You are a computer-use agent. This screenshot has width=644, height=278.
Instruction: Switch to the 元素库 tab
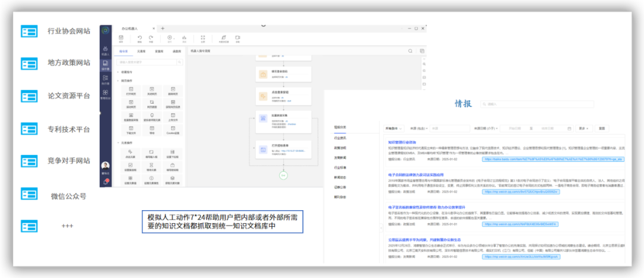[x=141, y=51]
